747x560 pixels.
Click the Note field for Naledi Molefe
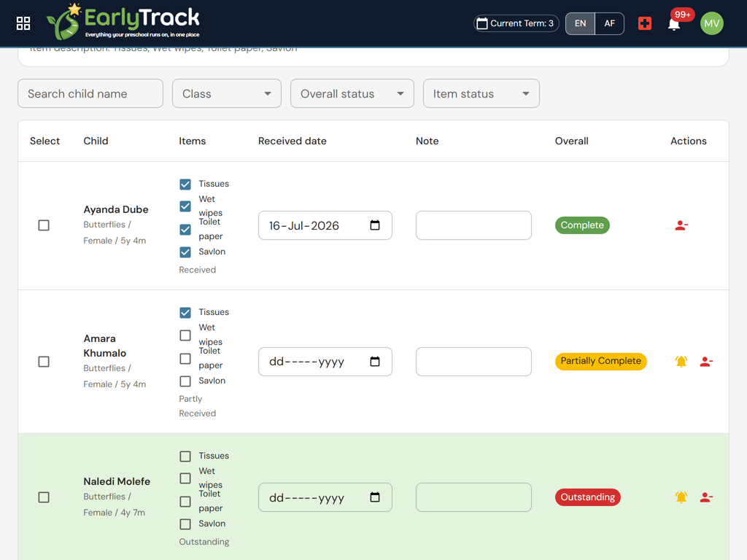tap(473, 497)
